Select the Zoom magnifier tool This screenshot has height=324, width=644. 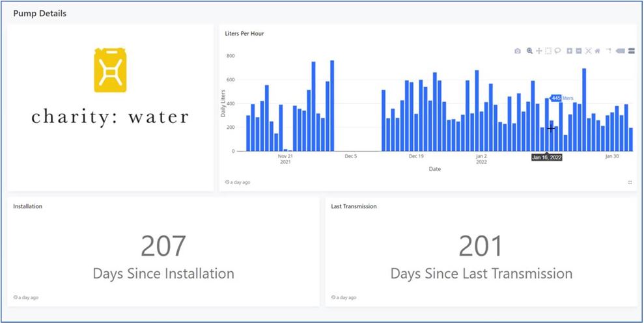tap(530, 51)
